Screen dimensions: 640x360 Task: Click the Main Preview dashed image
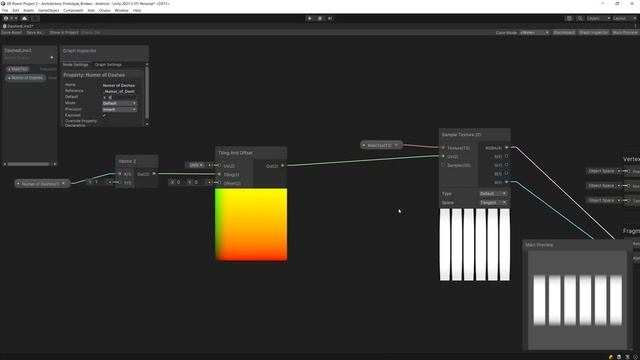pos(577,300)
